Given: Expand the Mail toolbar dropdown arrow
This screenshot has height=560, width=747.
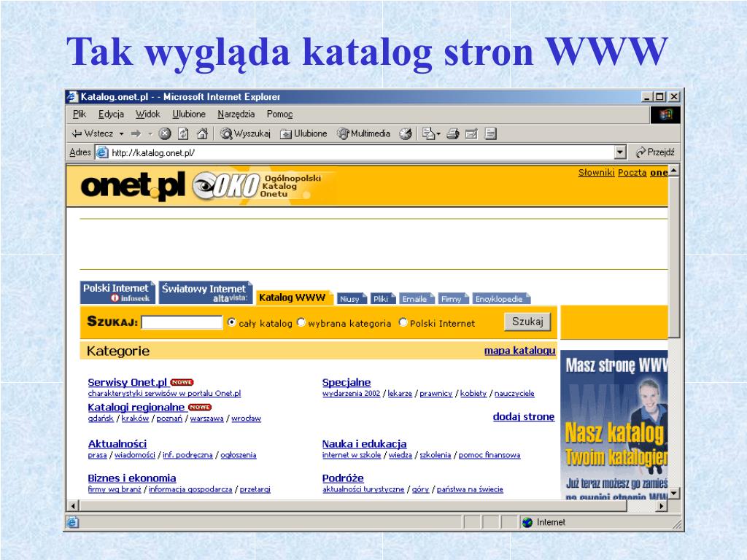Looking at the screenshot, I should 438,134.
